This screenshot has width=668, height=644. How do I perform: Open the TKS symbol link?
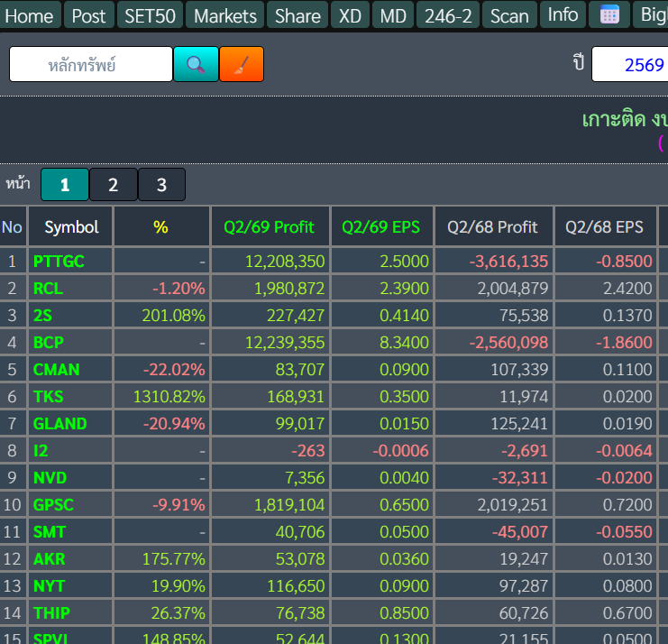pyautogui.click(x=49, y=397)
